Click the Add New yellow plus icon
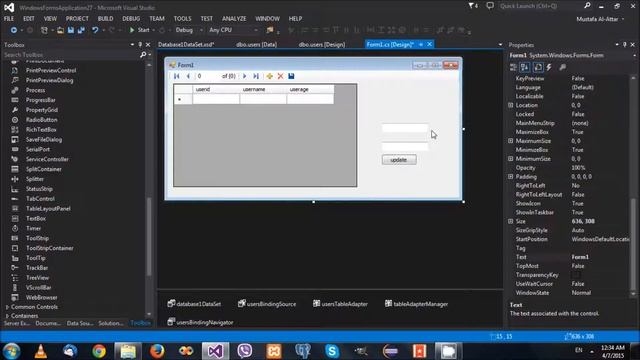Viewport: 640px width, 360px height. (269, 76)
